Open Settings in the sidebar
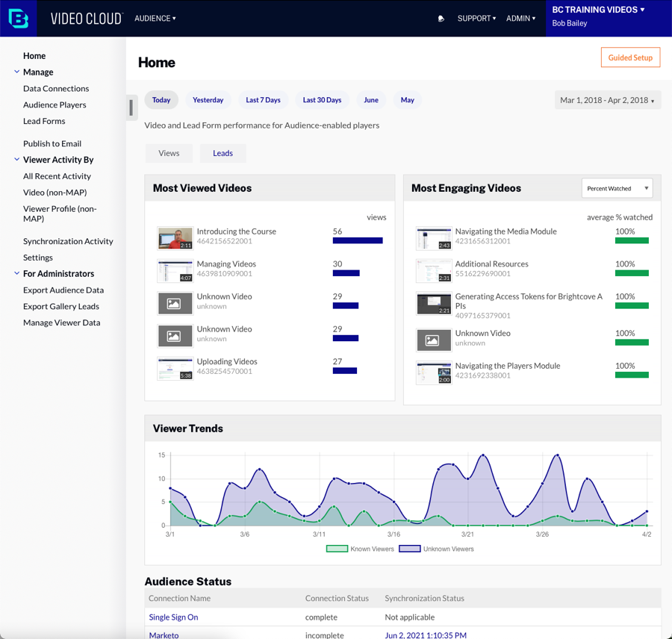This screenshot has width=672, height=639. pos(38,258)
